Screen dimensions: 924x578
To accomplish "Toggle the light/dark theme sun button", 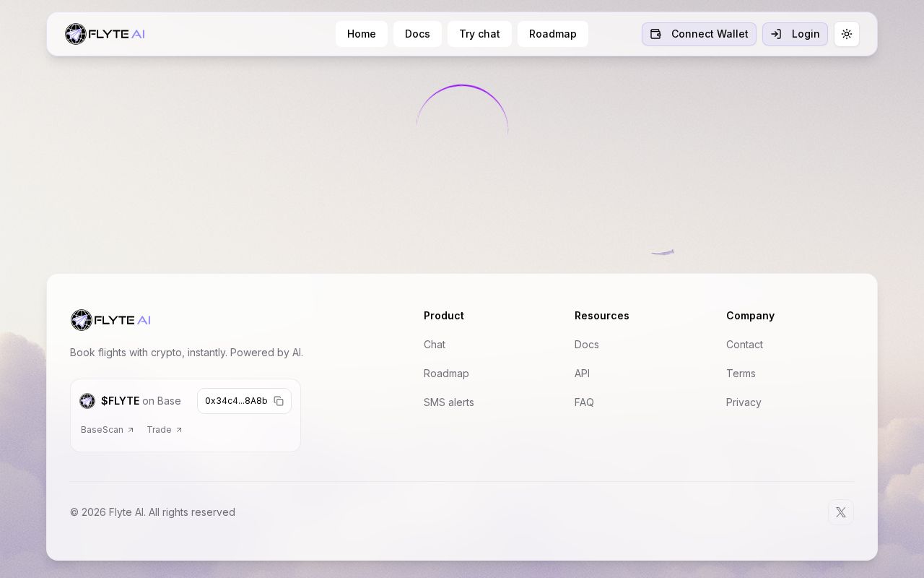I will pyautogui.click(x=847, y=34).
